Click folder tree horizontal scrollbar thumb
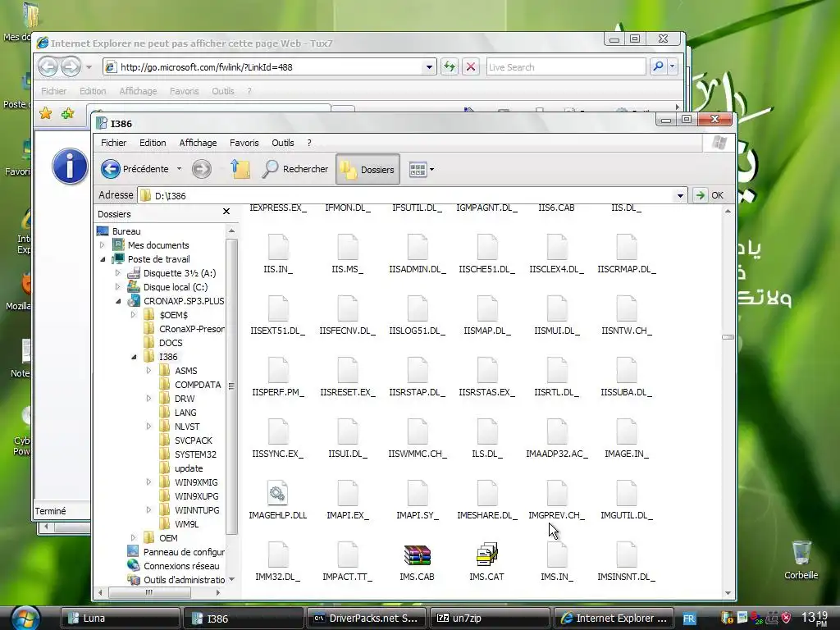840x630 pixels. (x=149, y=592)
